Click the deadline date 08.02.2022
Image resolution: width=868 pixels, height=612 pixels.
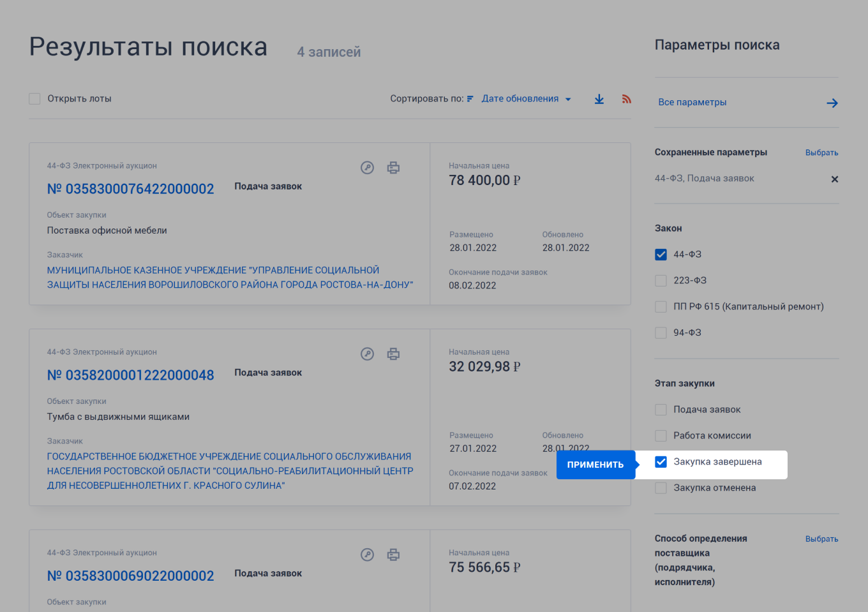472,286
